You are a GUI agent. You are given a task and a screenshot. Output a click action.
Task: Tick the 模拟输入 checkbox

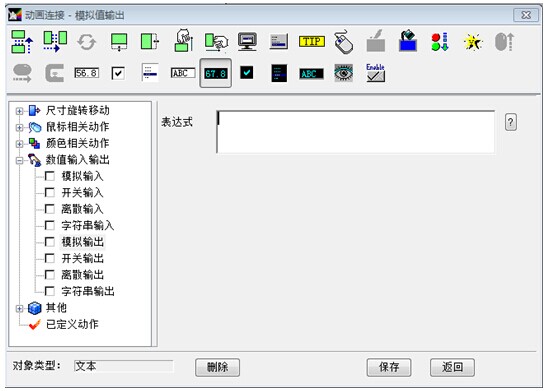pos(50,176)
